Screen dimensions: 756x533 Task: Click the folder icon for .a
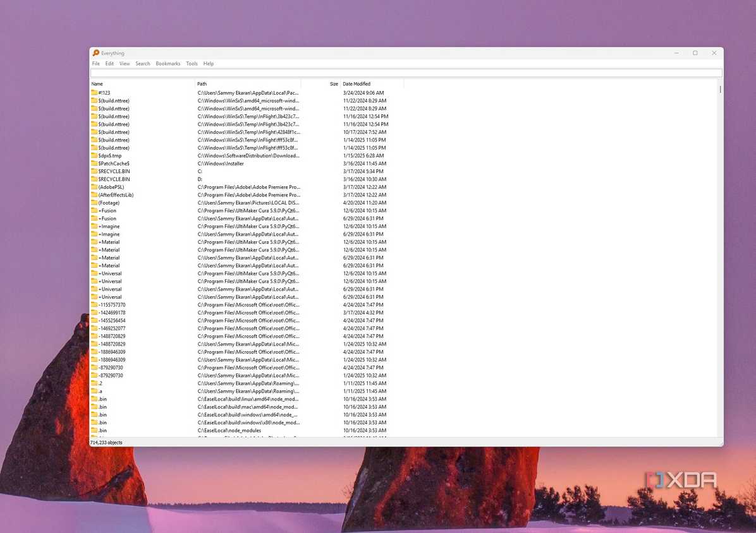click(x=94, y=391)
